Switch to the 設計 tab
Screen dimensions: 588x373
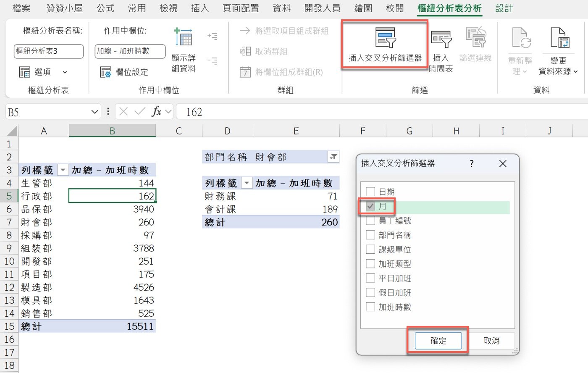coord(504,8)
